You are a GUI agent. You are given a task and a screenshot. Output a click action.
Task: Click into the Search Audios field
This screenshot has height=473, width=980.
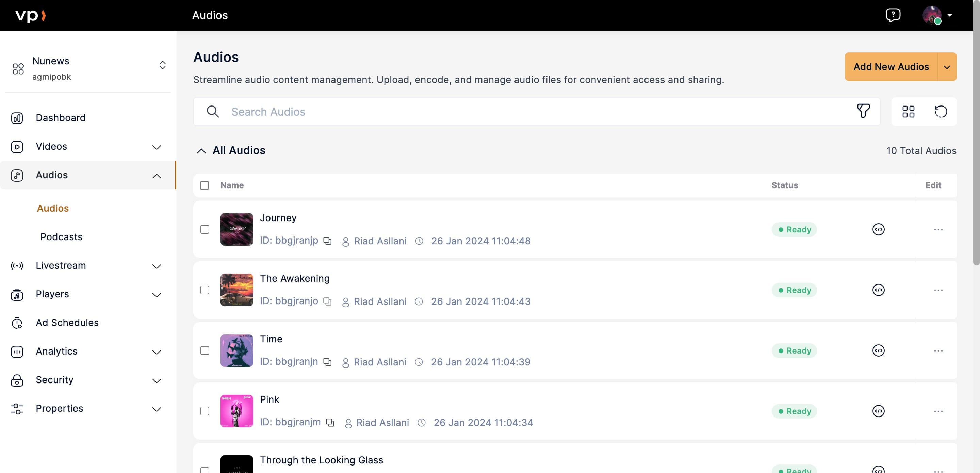(537, 112)
